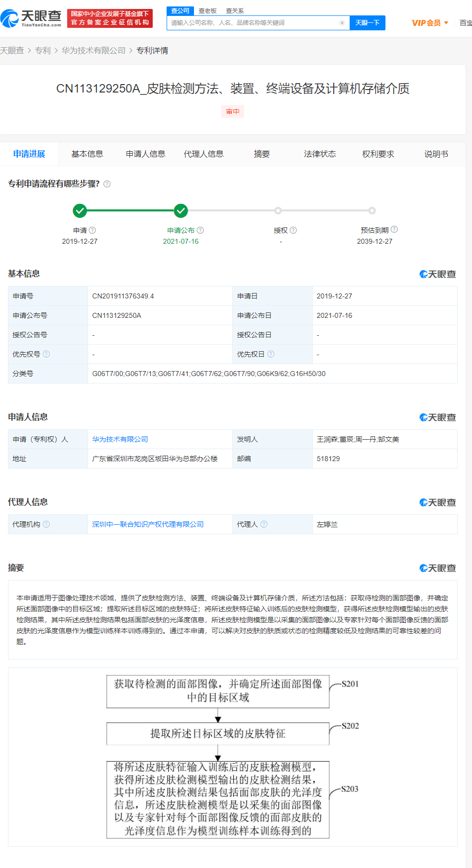Click the Tianyancha logo in header

pos(31,18)
